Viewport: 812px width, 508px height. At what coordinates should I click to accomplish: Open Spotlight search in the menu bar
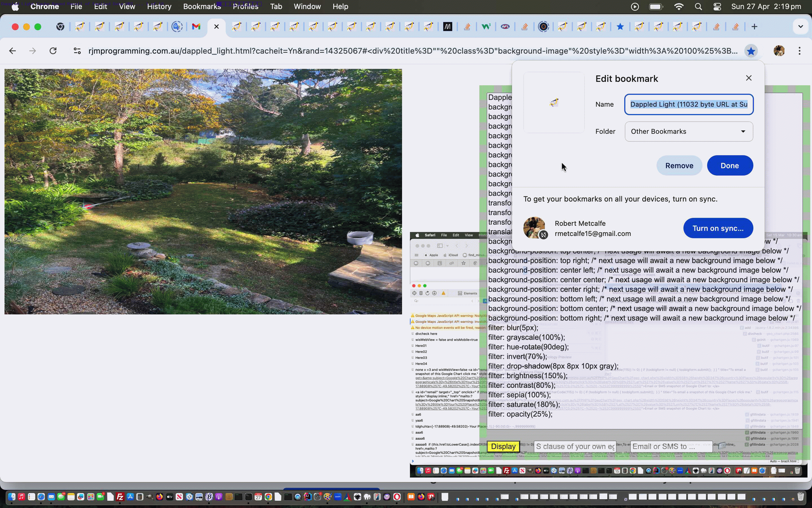(698, 7)
